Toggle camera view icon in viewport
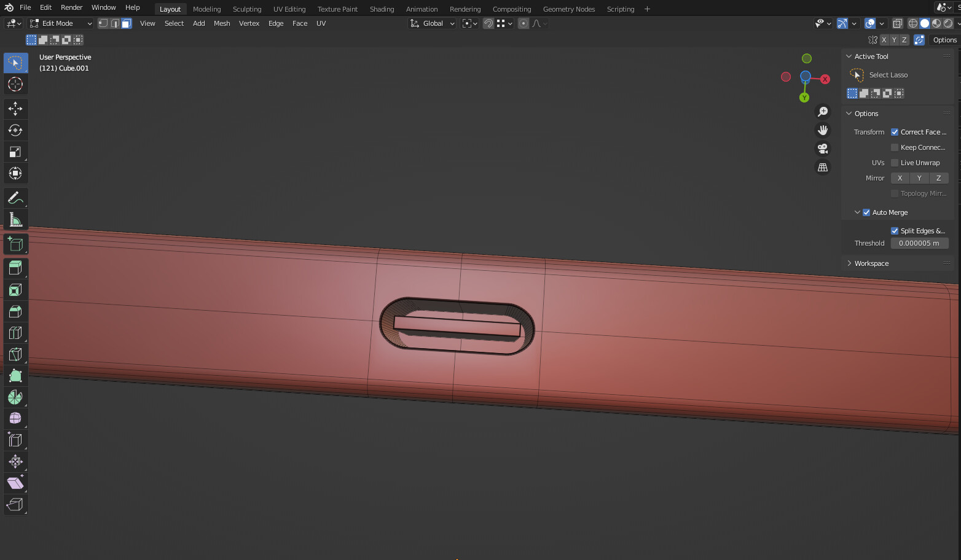The height and width of the screenshot is (560, 961). click(x=823, y=149)
